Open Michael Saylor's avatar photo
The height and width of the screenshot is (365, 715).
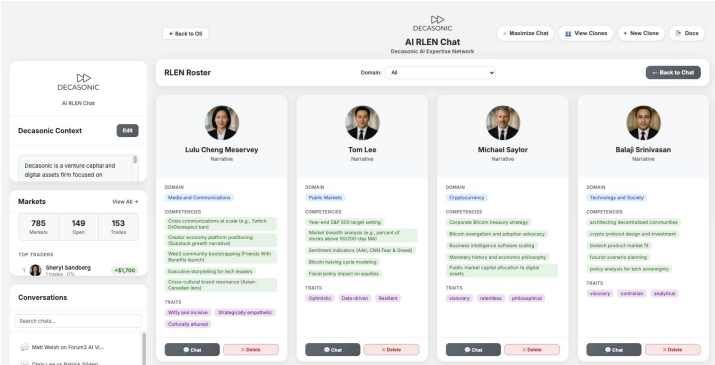[503, 123]
